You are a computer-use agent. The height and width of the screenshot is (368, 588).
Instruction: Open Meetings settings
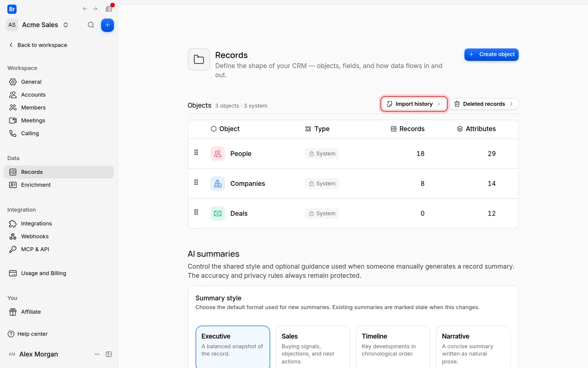[x=59, y=120]
